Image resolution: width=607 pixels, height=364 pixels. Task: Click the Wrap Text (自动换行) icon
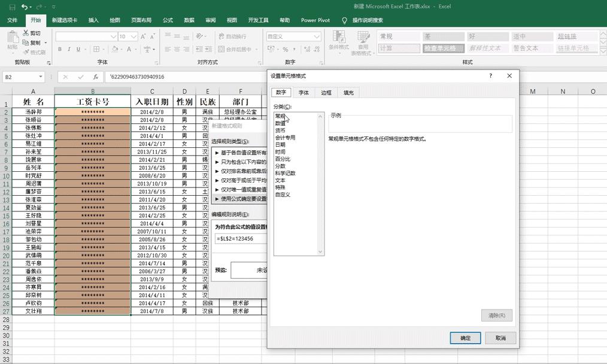221,36
